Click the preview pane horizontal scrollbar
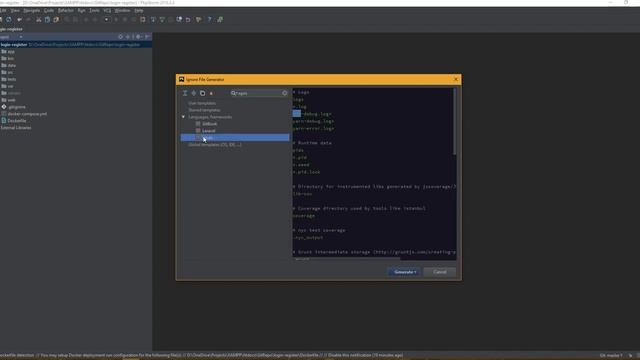 [x=346, y=259]
